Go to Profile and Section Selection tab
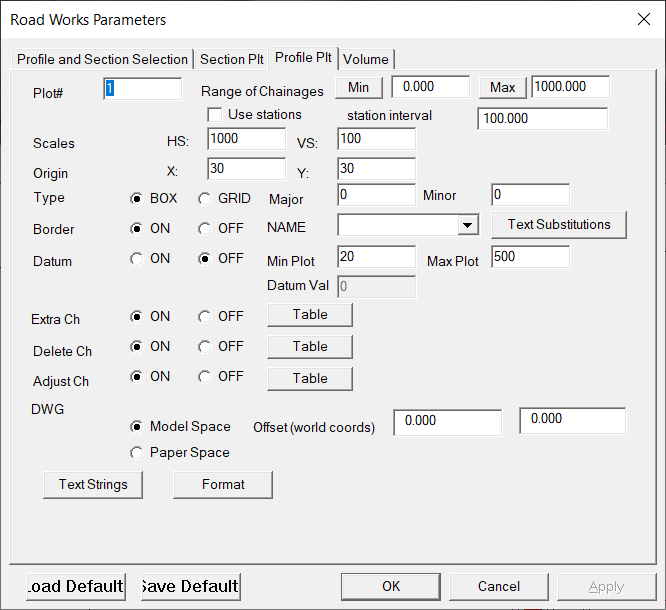The width and height of the screenshot is (666, 610). (x=102, y=59)
